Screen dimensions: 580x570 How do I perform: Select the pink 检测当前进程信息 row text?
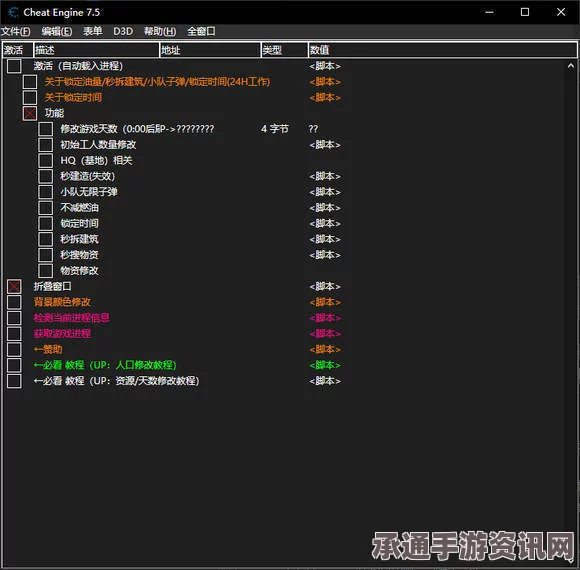[72, 318]
